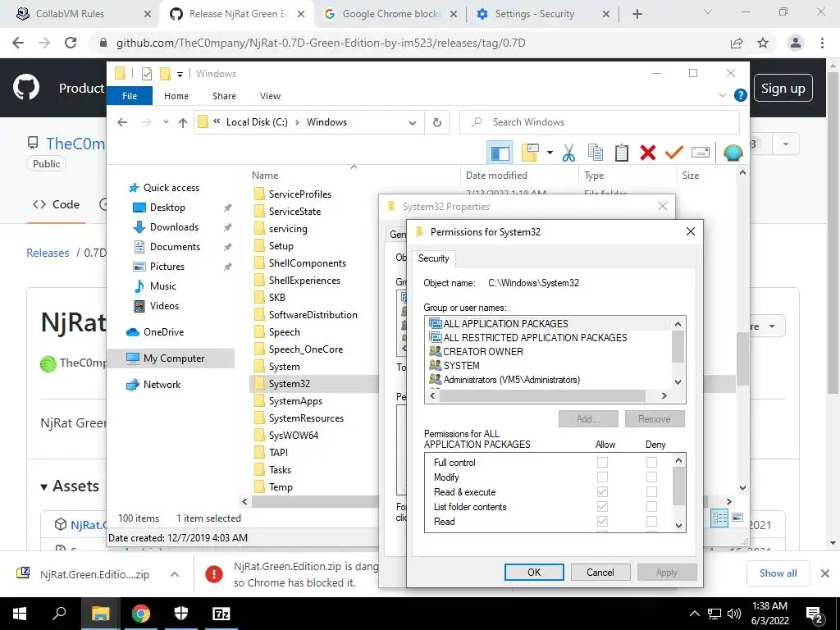
Task: Click Explorer's Back arrow
Action: click(x=122, y=123)
